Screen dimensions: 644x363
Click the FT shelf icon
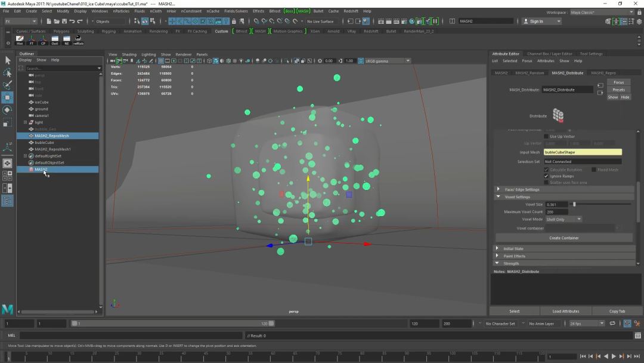(31, 40)
